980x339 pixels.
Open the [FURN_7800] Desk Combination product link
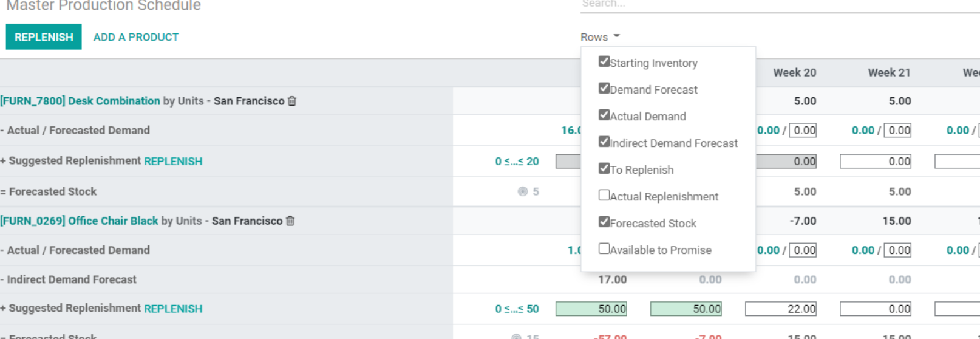[80, 101]
